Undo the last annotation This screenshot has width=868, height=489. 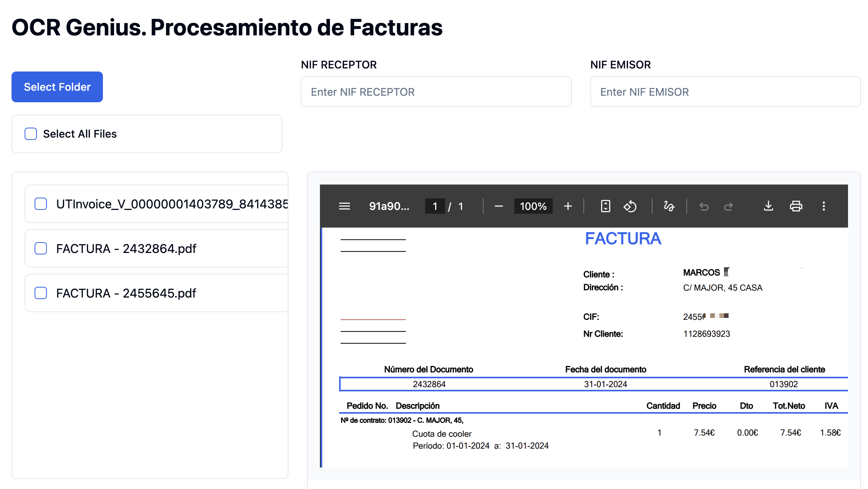[703, 206]
